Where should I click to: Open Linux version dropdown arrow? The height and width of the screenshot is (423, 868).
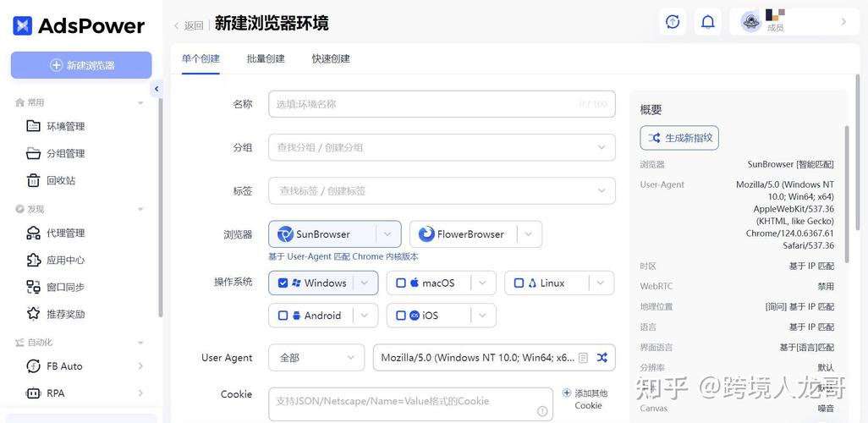tap(601, 283)
